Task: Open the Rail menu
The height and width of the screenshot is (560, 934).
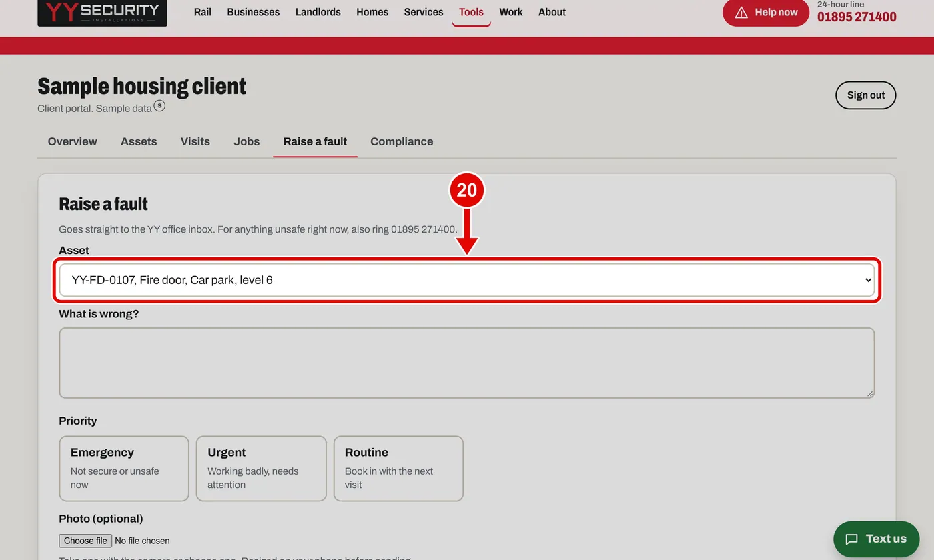Action: pyautogui.click(x=203, y=12)
